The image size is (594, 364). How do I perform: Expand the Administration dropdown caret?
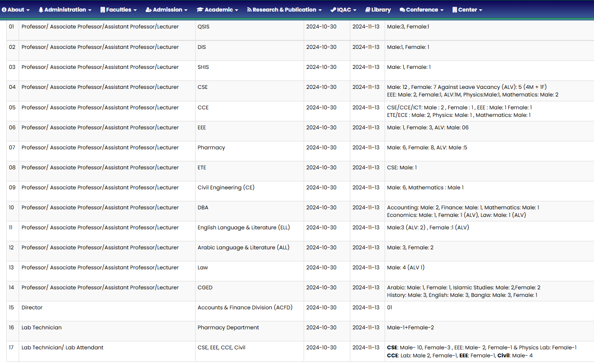tap(90, 10)
